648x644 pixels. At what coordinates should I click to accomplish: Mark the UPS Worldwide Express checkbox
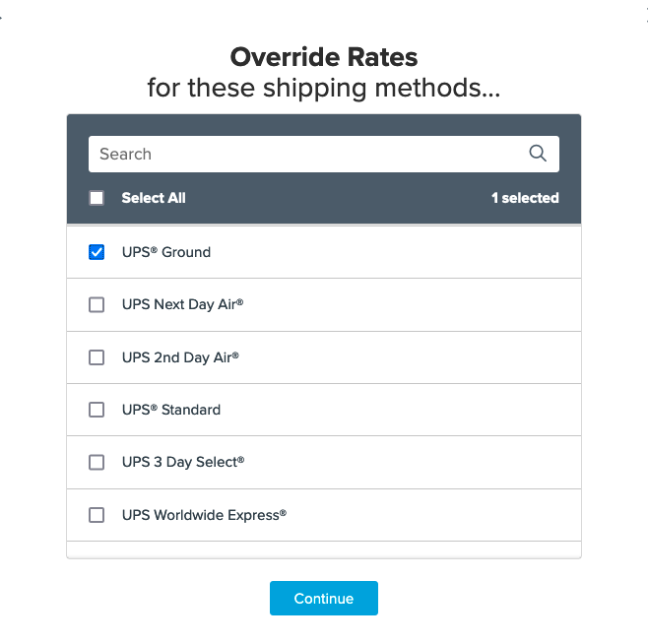coord(97,515)
